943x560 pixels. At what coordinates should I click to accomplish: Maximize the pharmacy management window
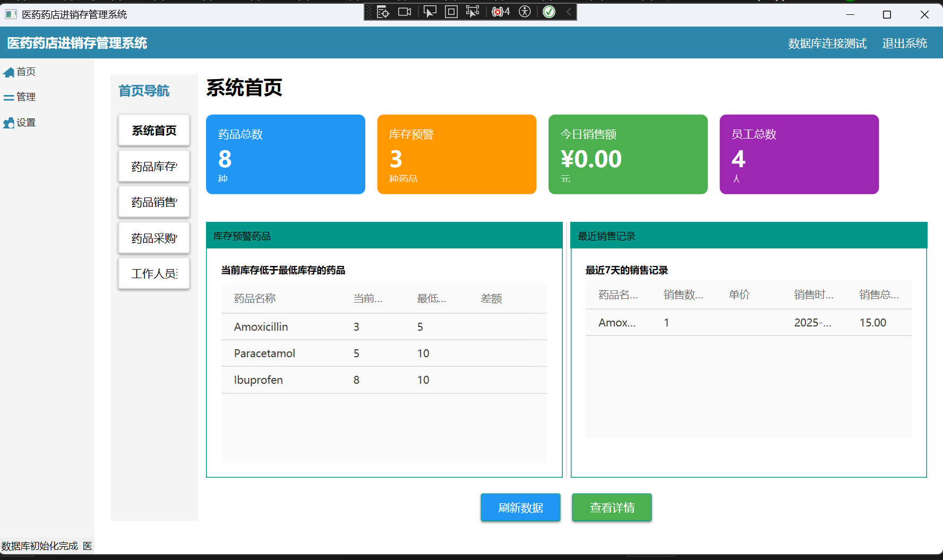tap(887, 14)
